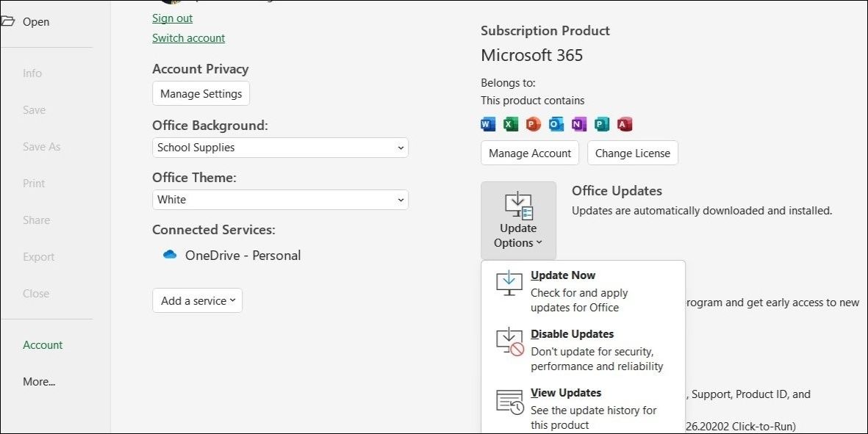Click the Access app icon
Viewport: 868px width, 434px height.
pyautogui.click(x=625, y=124)
